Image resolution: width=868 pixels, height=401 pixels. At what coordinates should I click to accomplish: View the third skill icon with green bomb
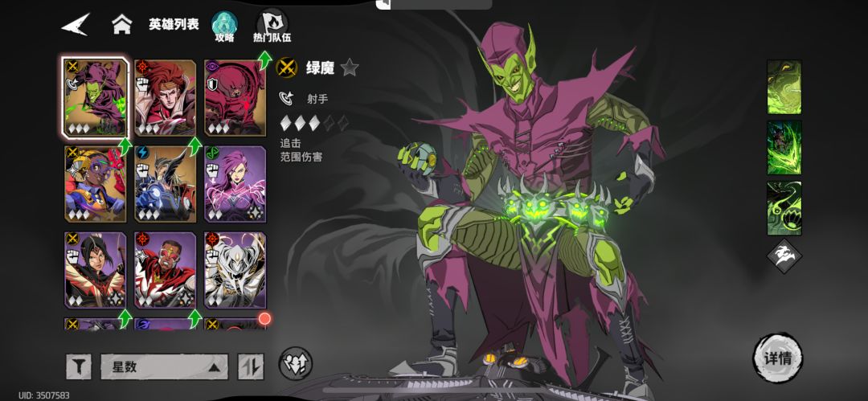(x=784, y=208)
